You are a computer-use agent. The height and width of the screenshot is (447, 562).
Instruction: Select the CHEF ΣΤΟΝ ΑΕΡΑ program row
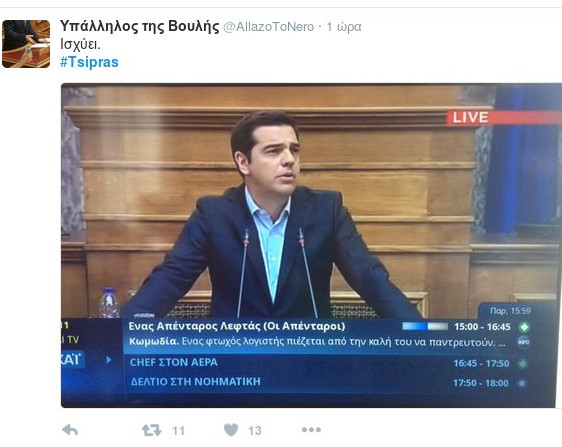click(x=320, y=363)
